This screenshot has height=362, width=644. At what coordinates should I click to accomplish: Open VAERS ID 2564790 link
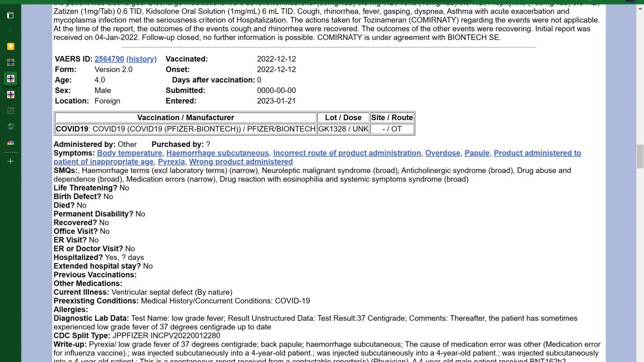[109, 59]
